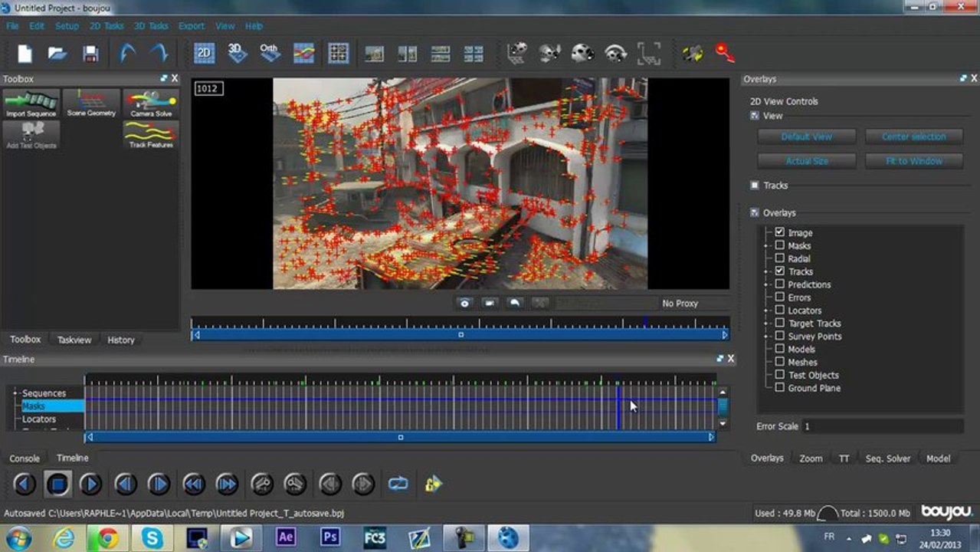Expand the Sequences timeline tree item
980x552 pixels.
click(x=15, y=393)
